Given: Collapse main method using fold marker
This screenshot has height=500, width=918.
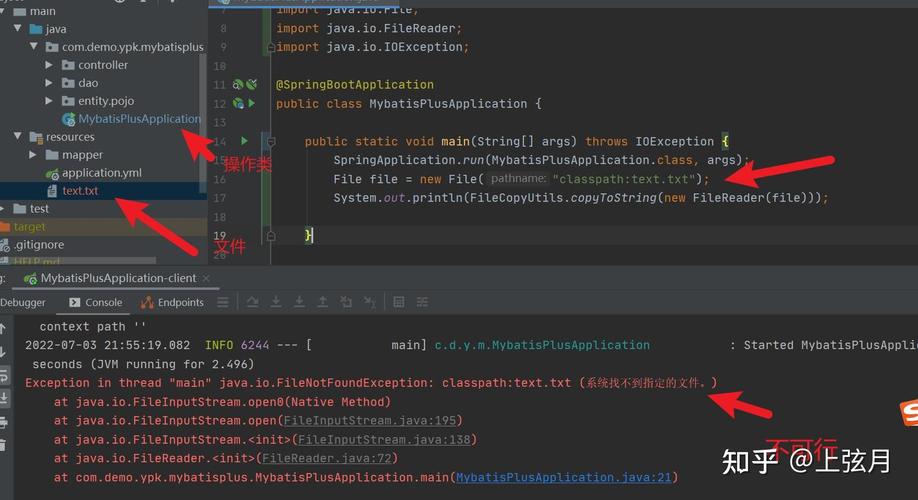Looking at the screenshot, I should (x=269, y=141).
